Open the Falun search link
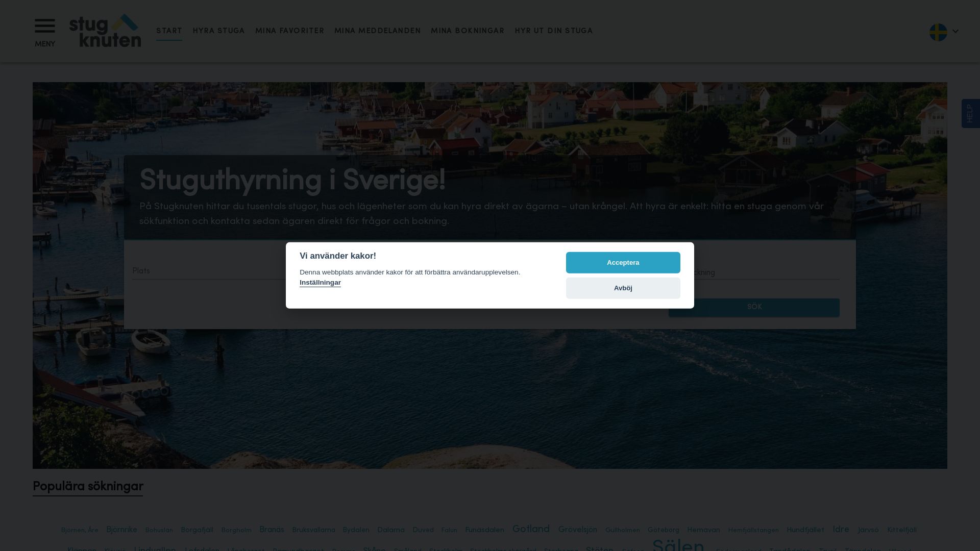 coord(449,531)
